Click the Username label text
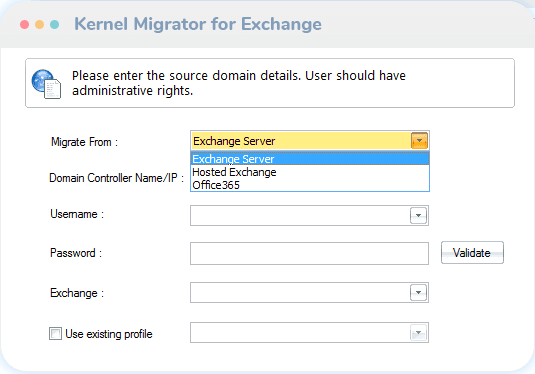Viewport: 535px width, 374px height. coord(77,214)
